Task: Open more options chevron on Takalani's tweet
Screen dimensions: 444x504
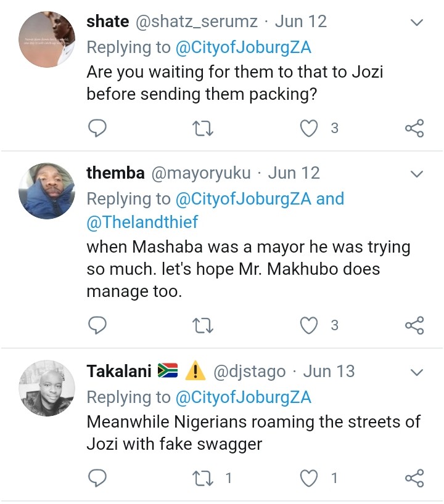Action: (417, 372)
